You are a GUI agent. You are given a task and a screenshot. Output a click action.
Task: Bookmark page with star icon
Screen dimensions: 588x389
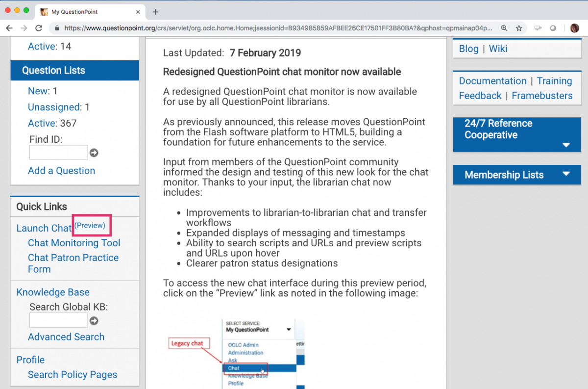519,28
